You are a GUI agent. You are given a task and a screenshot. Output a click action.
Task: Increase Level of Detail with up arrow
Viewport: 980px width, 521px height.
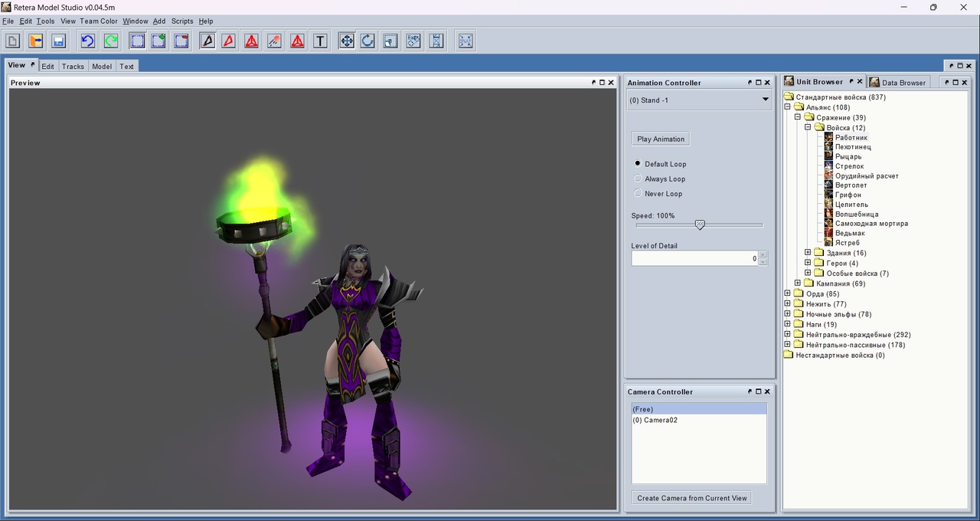point(763,254)
